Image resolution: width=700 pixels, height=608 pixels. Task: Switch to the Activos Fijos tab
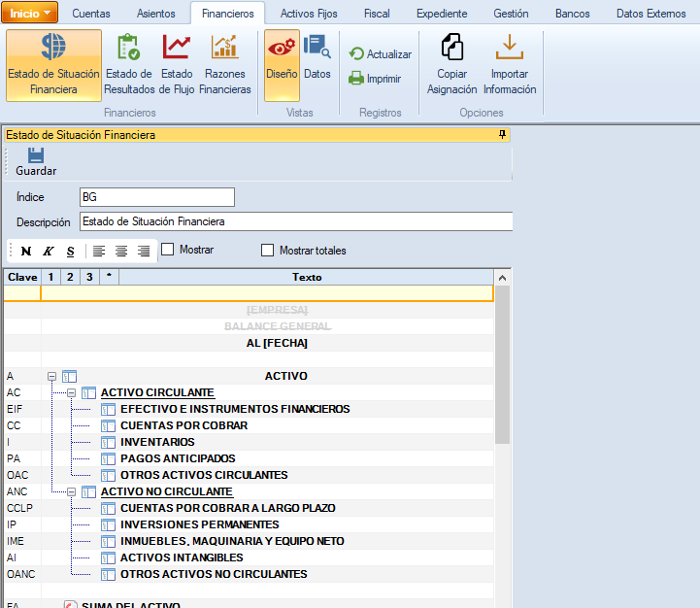click(309, 14)
